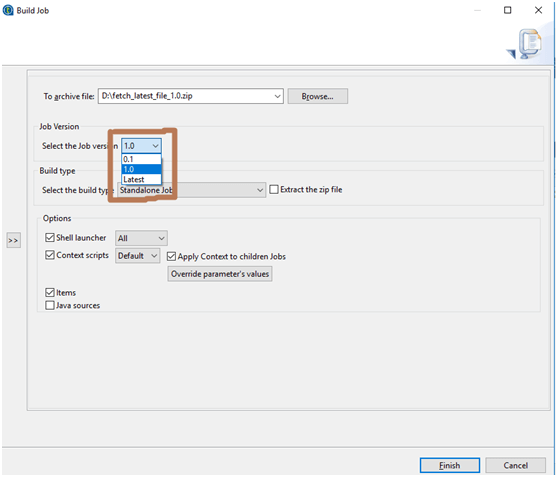The image size is (558, 477).
Task: Click the >> expand panel button
Action: pos(14,240)
